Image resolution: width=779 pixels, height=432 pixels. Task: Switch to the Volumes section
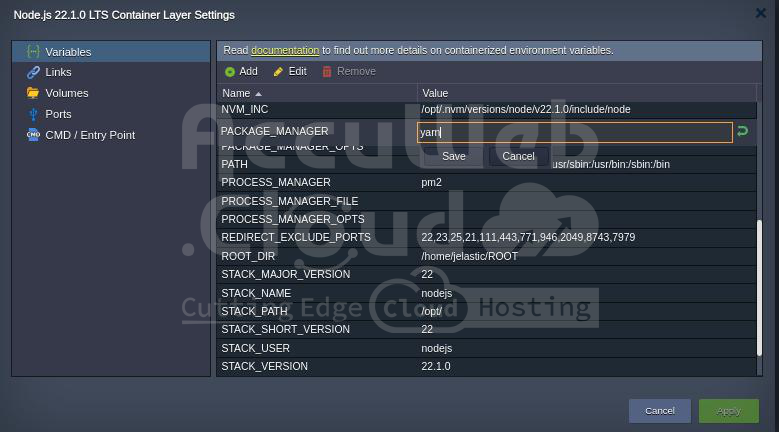click(x=66, y=93)
